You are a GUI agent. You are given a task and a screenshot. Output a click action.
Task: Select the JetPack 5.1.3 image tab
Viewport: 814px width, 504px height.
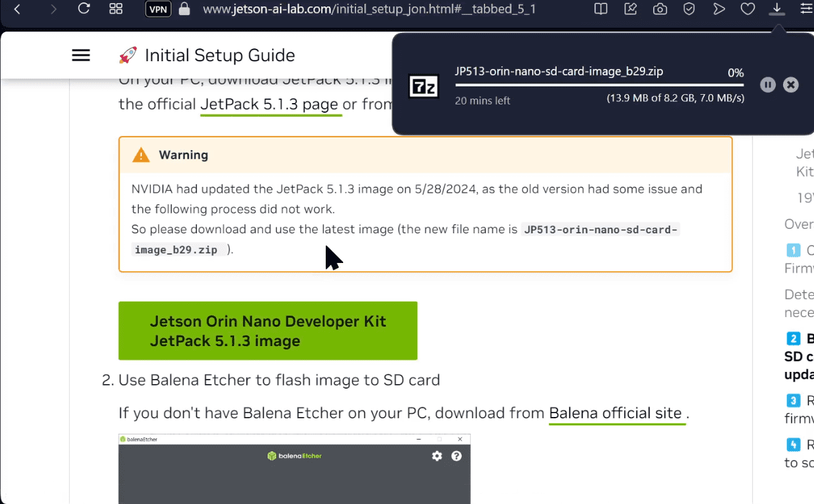point(268,331)
